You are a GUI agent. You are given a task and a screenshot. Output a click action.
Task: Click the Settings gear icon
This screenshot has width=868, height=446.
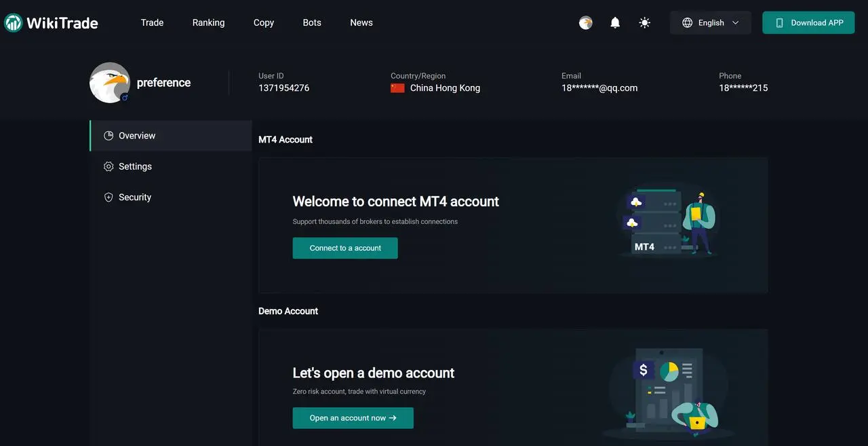tap(108, 166)
